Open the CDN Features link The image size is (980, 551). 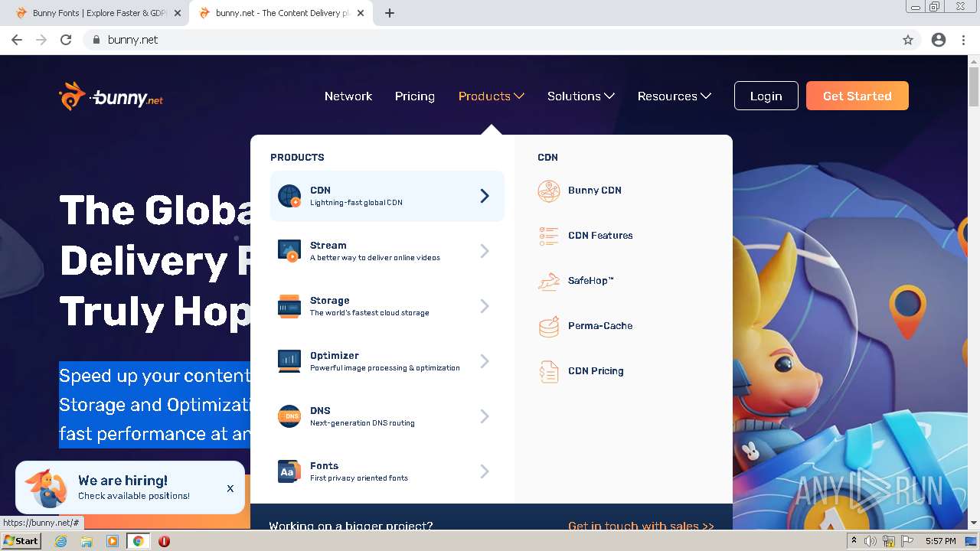point(600,236)
